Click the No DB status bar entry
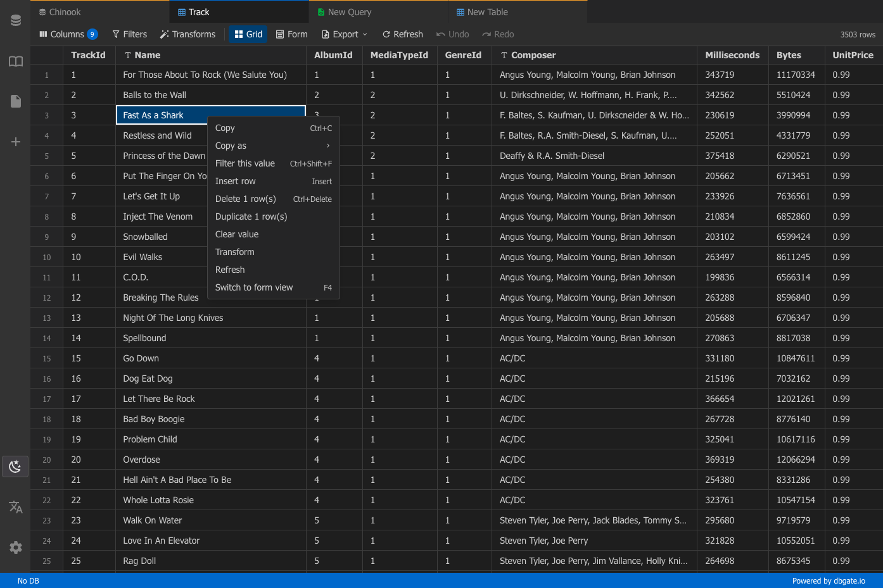 coord(29,581)
